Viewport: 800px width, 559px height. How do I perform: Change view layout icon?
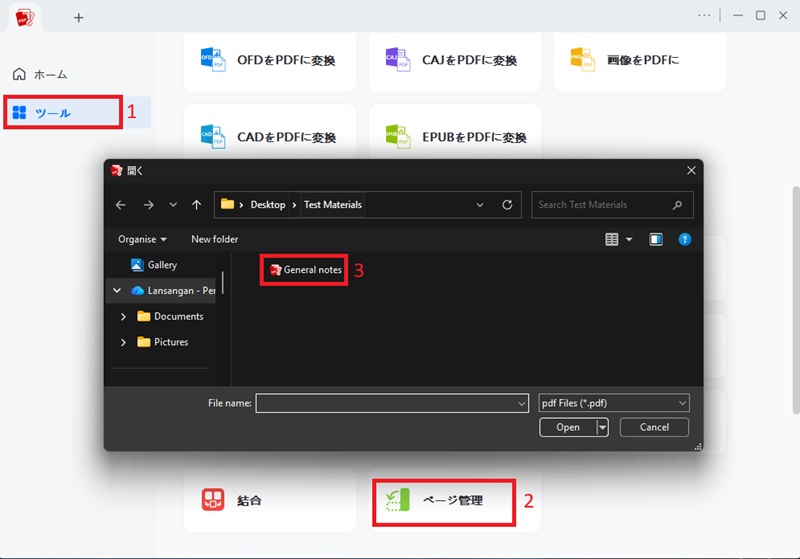[x=612, y=239]
